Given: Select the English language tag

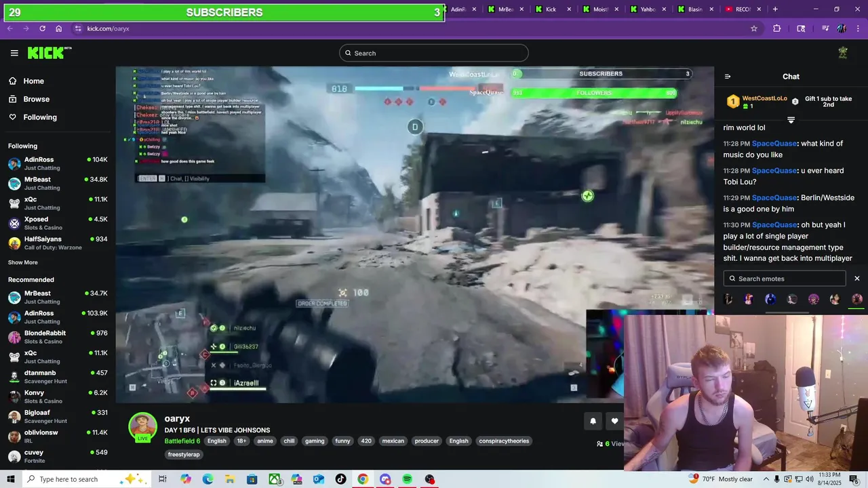Looking at the screenshot, I should pos(217,441).
